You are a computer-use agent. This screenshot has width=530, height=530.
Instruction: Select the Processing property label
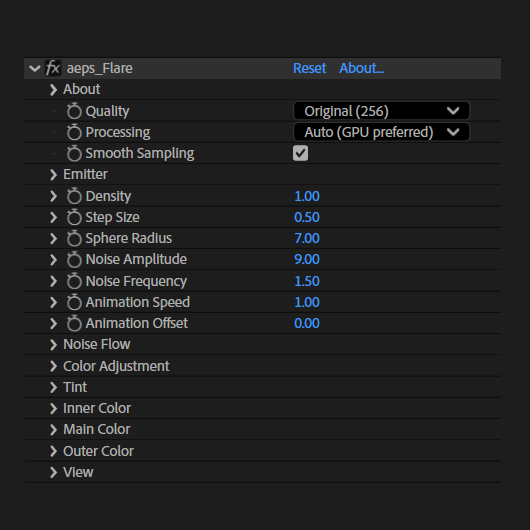click(x=118, y=132)
